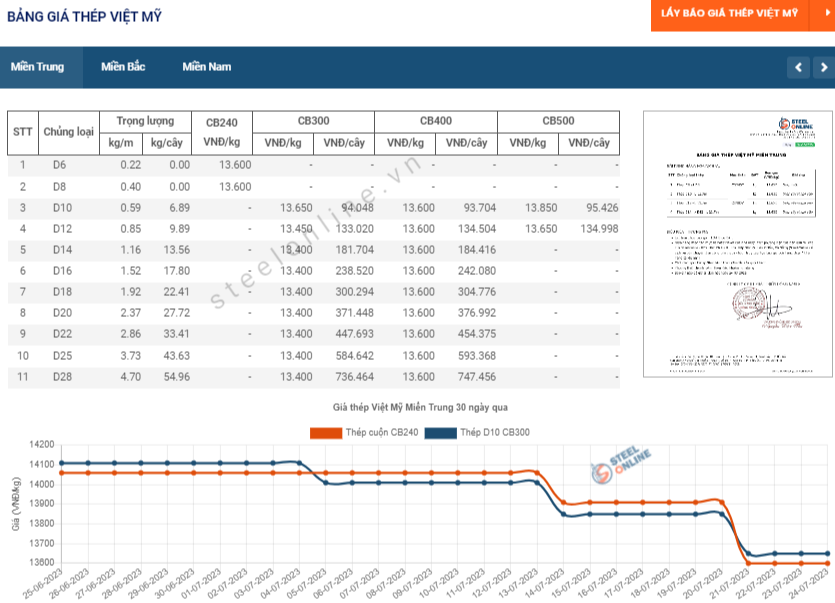835x603 pixels.
Task: Select the D20 row label
Action: click(x=62, y=313)
